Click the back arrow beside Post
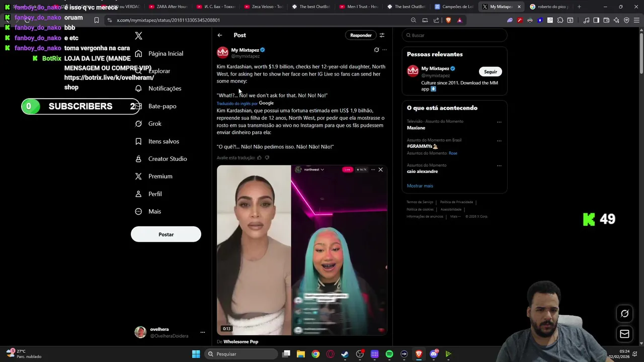This screenshot has width=644, height=362. (220, 35)
